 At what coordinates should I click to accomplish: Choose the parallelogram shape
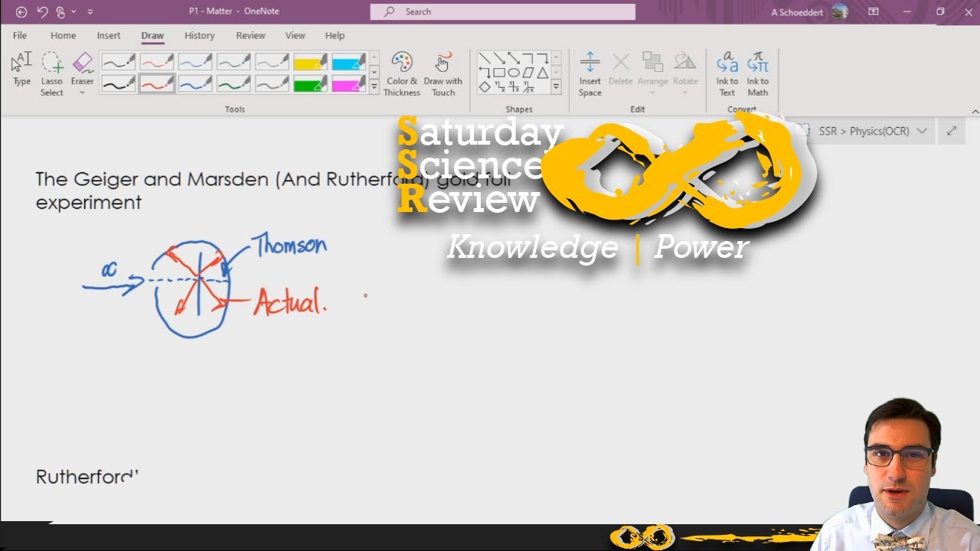[x=528, y=73]
